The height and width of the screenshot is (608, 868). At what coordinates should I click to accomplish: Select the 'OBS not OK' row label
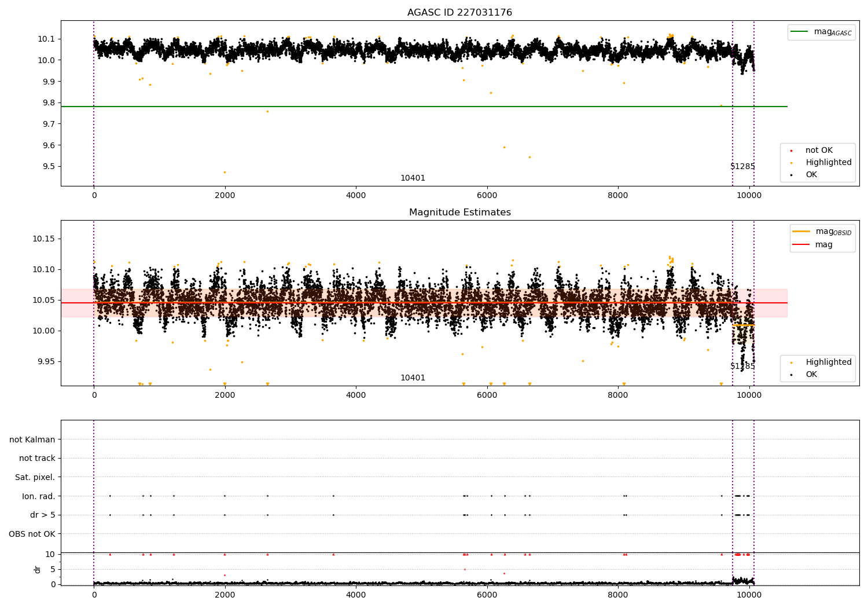tap(32, 534)
